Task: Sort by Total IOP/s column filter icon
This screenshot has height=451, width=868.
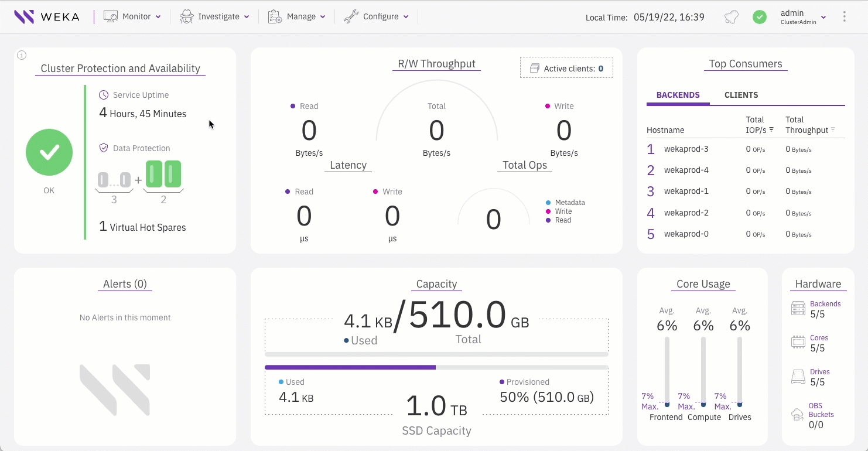Action: click(x=771, y=129)
